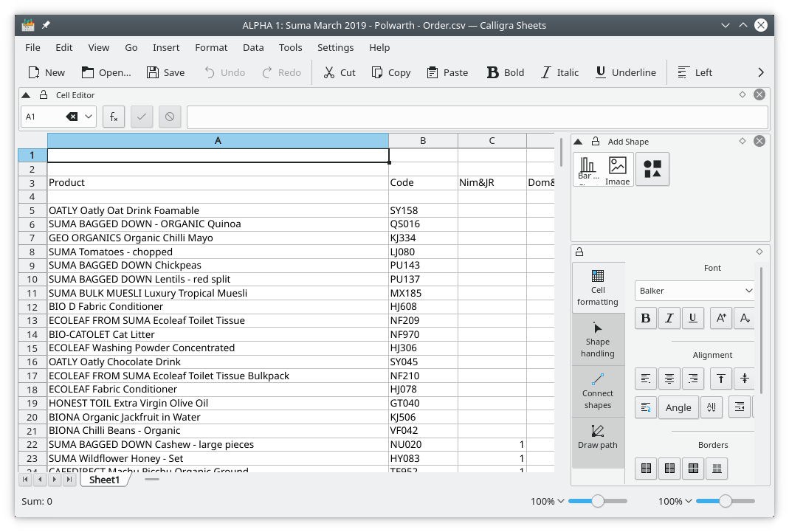
Task: Click the Save button in toolbar
Action: (165, 72)
